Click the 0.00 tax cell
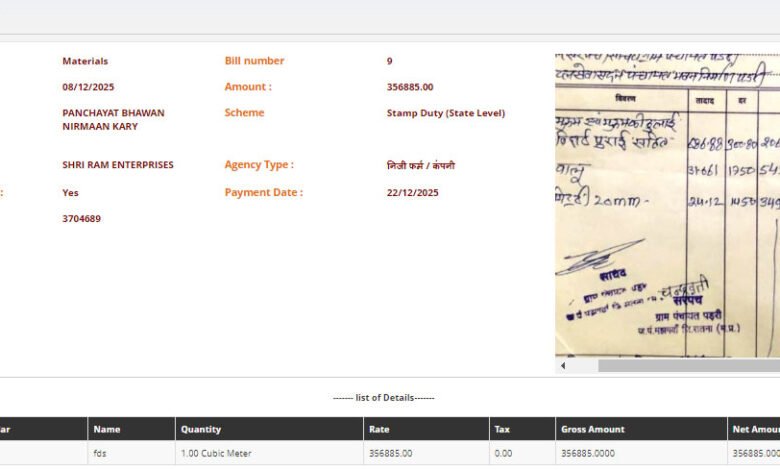 pos(504,454)
